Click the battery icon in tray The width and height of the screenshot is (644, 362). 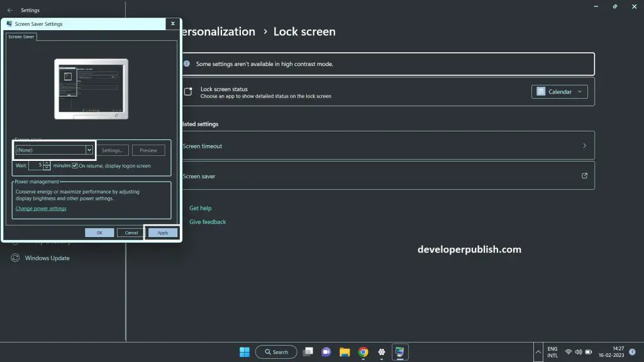point(589,352)
